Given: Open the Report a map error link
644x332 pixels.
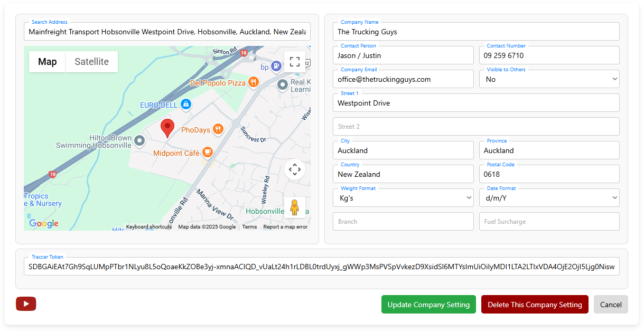Looking at the screenshot, I should [285, 227].
